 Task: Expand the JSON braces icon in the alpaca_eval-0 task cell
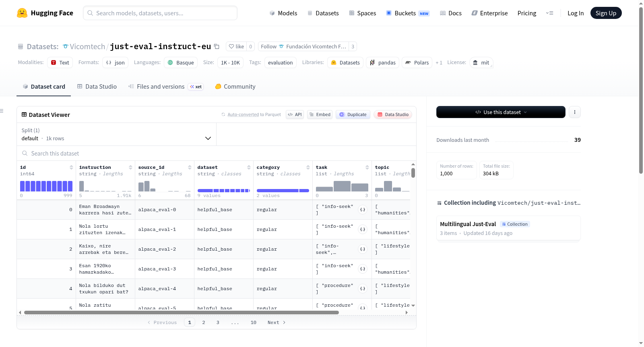(x=363, y=210)
